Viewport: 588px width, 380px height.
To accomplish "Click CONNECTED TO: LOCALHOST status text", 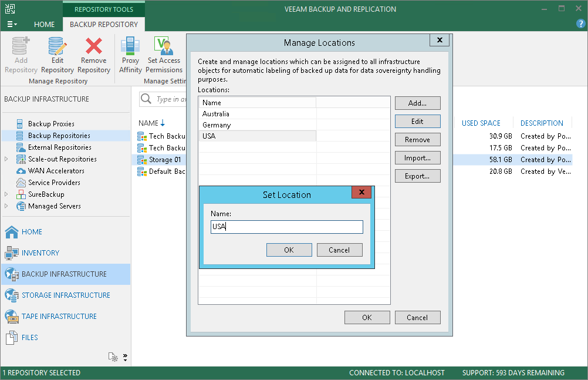I will [x=397, y=373].
